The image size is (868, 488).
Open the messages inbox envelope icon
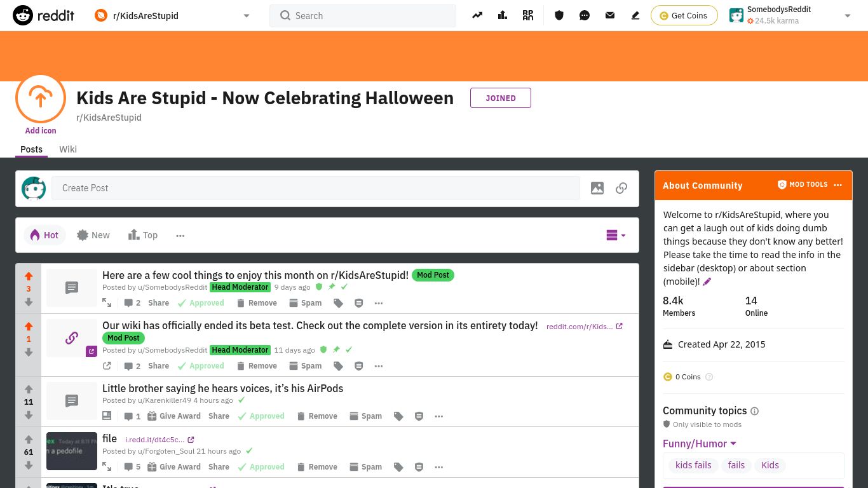(x=610, y=15)
